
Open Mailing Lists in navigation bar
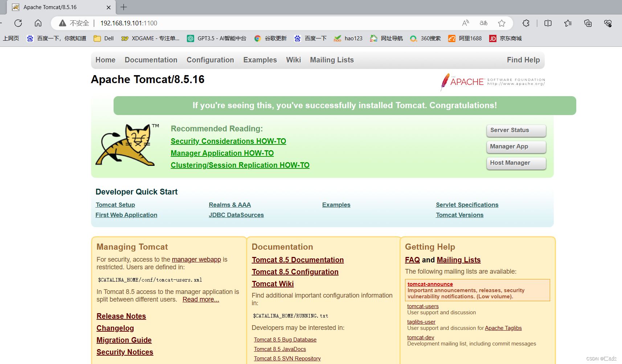tap(332, 60)
